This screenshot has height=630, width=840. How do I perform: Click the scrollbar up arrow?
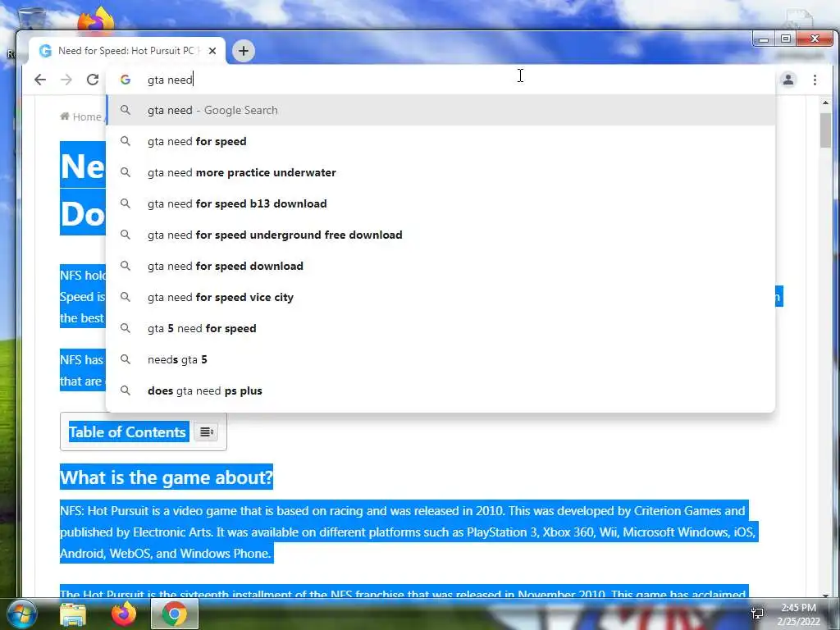(825, 103)
